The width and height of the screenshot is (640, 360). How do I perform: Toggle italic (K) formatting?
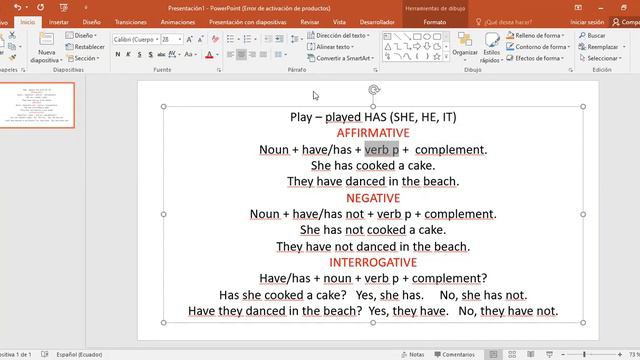[x=128, y=54]
